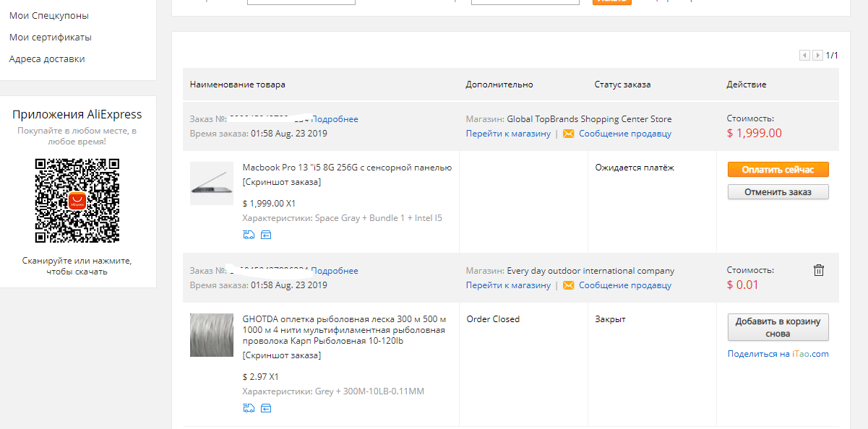Click envelope icon for Every day outdoor store
Image resolution: width=868 pixels, height=429 pixels.
point(568,285)
